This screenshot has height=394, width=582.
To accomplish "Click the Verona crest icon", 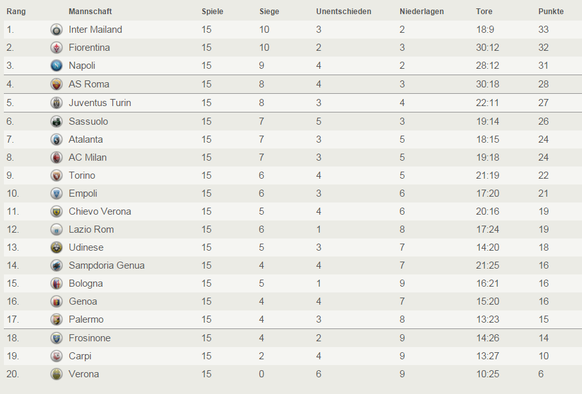I will pyautogui.click(x=56, y=374).
